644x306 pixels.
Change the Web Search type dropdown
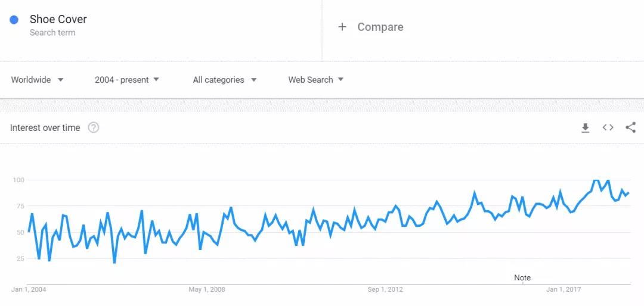click(316, 80)
